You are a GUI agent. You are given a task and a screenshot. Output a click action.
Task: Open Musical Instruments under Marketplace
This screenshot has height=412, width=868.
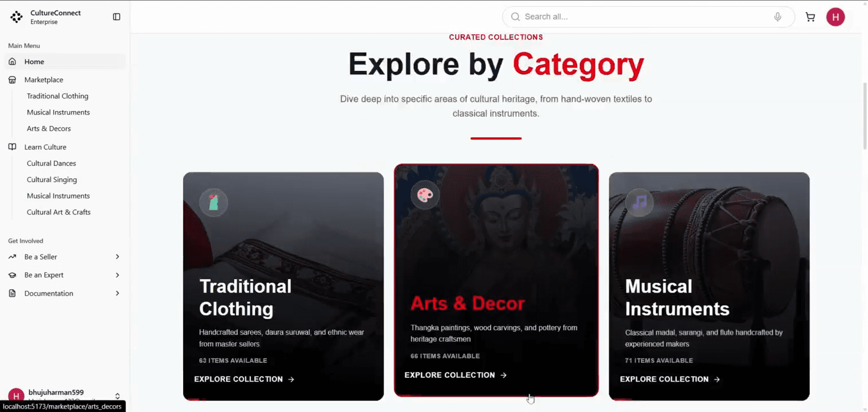point(58,112)
